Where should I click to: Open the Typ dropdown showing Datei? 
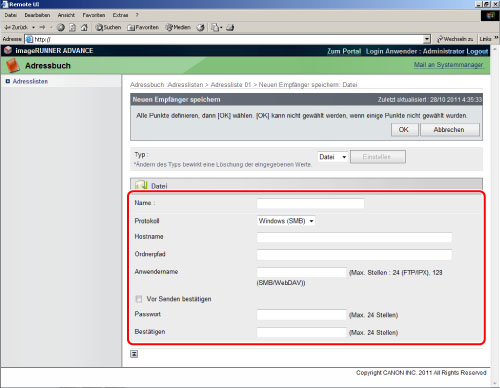332,157
